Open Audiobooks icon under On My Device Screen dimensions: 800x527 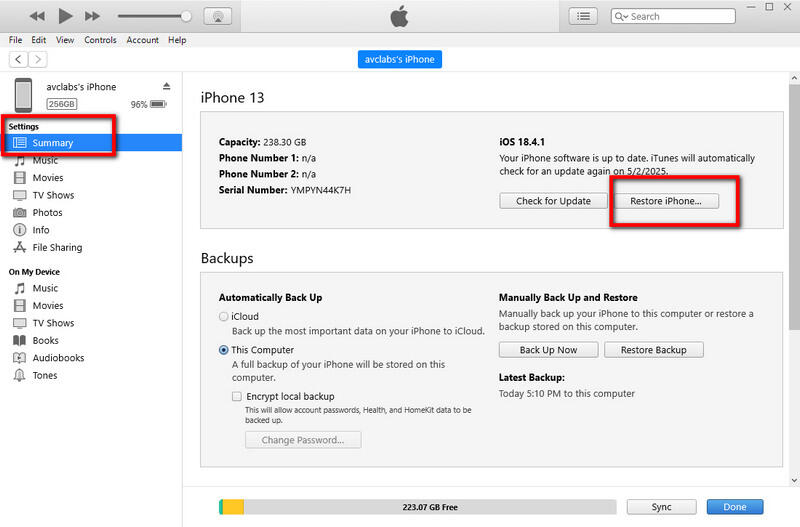[x=19, y=358]
